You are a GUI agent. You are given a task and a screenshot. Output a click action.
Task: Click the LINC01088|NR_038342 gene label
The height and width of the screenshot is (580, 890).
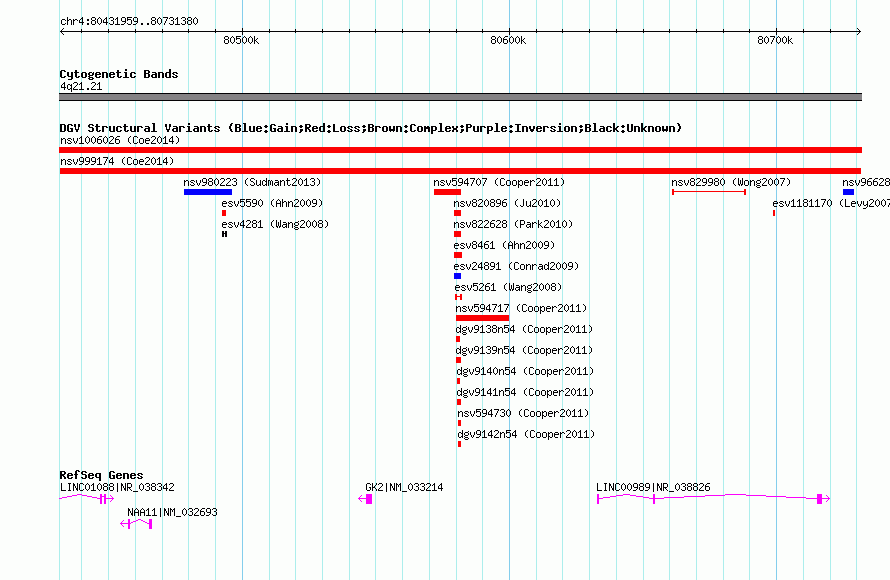[x=117, y=487]
